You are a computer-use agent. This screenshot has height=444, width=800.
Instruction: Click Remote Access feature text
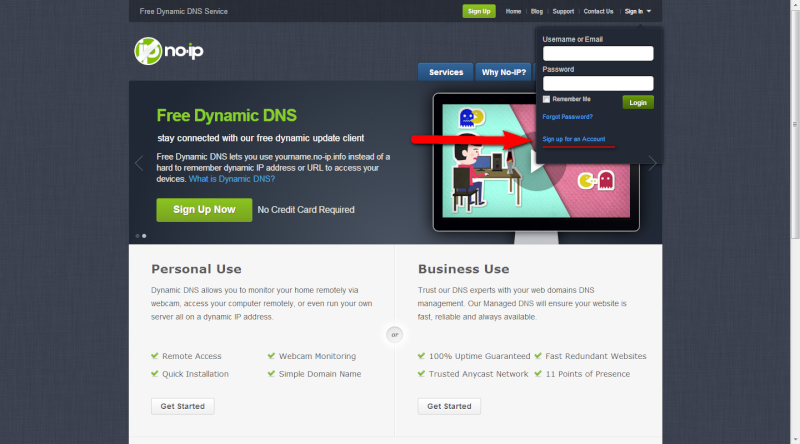coord(192,356)
